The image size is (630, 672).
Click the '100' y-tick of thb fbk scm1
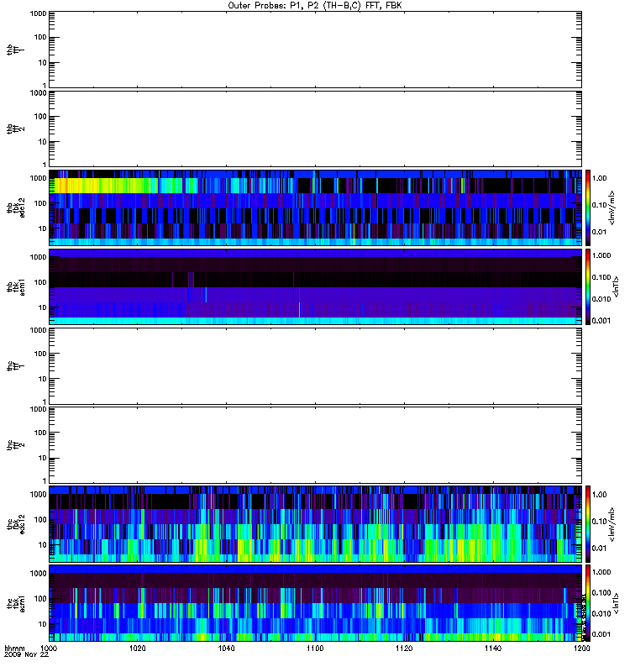(40, 282)
